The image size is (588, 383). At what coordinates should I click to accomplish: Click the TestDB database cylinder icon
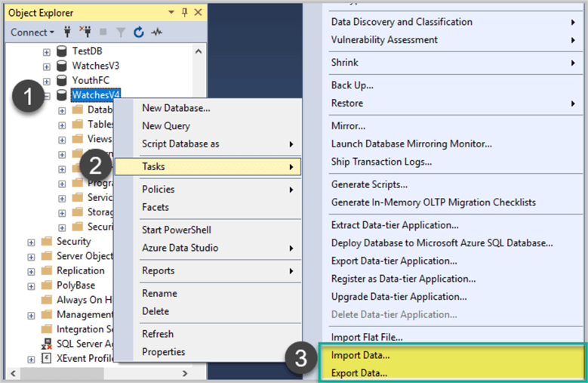pyautogui.click(x=61, y=51)
